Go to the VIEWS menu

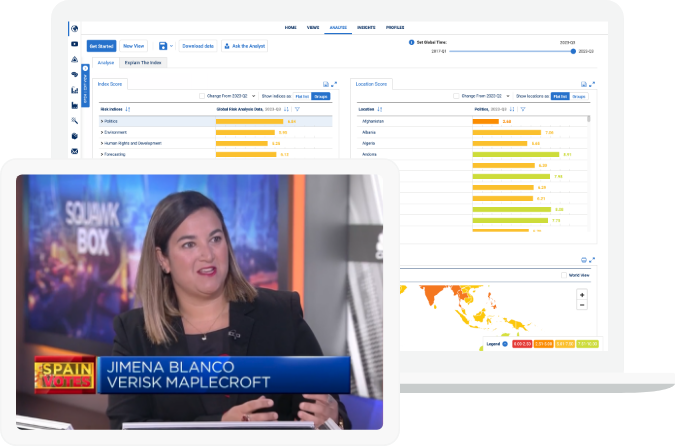point(313,28)
